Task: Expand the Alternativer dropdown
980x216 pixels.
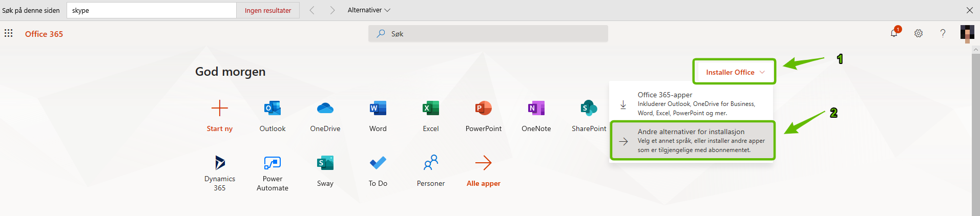Action: (369, 10)
